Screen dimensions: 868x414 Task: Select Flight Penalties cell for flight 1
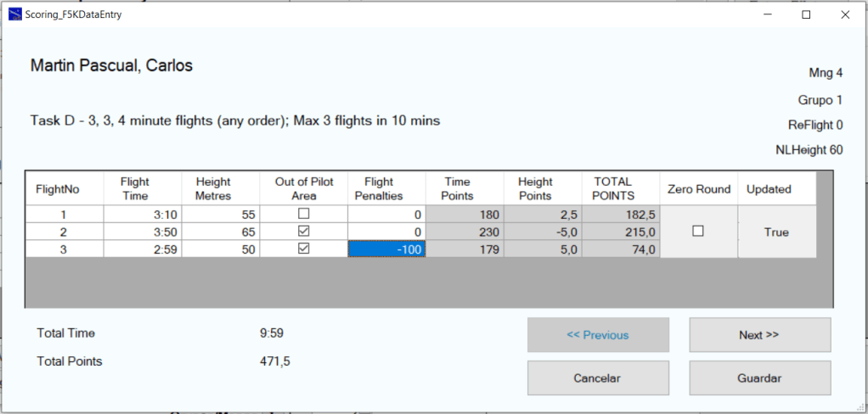[386, 215]
